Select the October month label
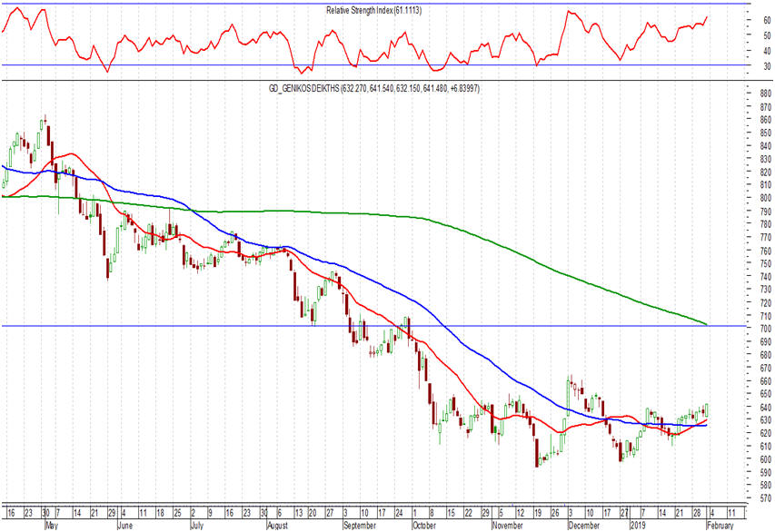The width and height of the screenshot is (775, 532). tap(424, 526)
